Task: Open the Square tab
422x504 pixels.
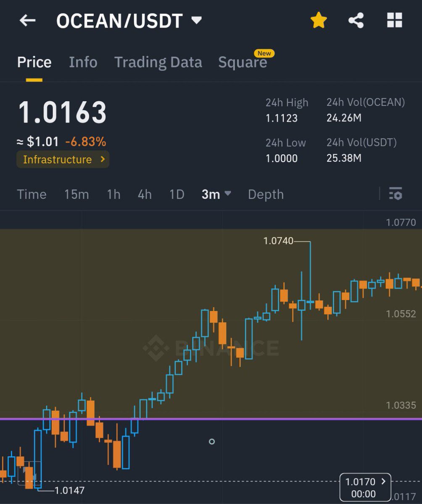Action: pyautogui.click(x=243, y=62)
